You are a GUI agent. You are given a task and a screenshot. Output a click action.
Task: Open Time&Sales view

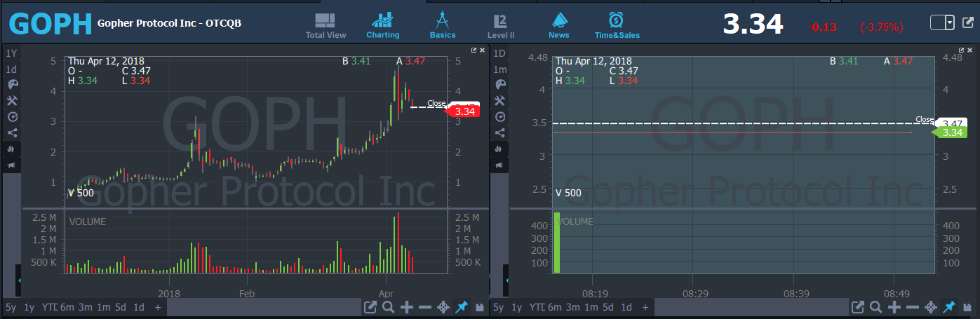coord(617,25)
